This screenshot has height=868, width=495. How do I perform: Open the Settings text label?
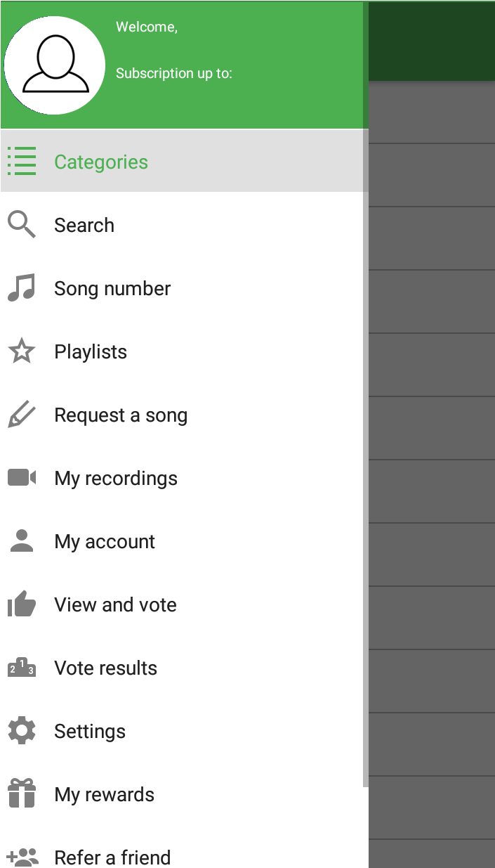90,731
